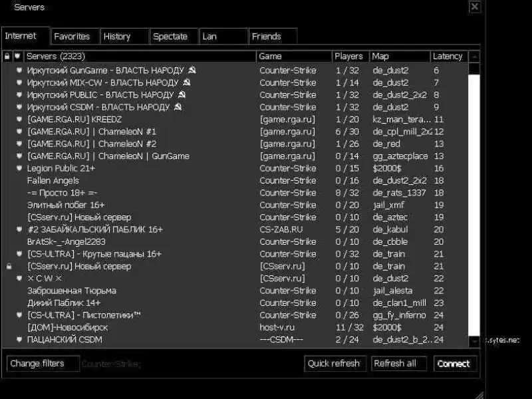This screenshot has height=399, width=532.
Task: Click the gg_fy_inferno map cell
Action: (x=400, y=315)
